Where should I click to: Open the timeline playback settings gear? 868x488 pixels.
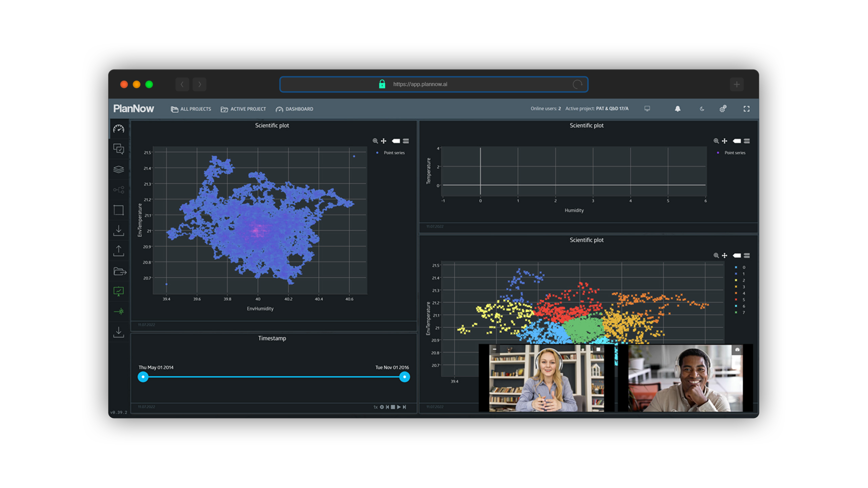pos(382,407)
